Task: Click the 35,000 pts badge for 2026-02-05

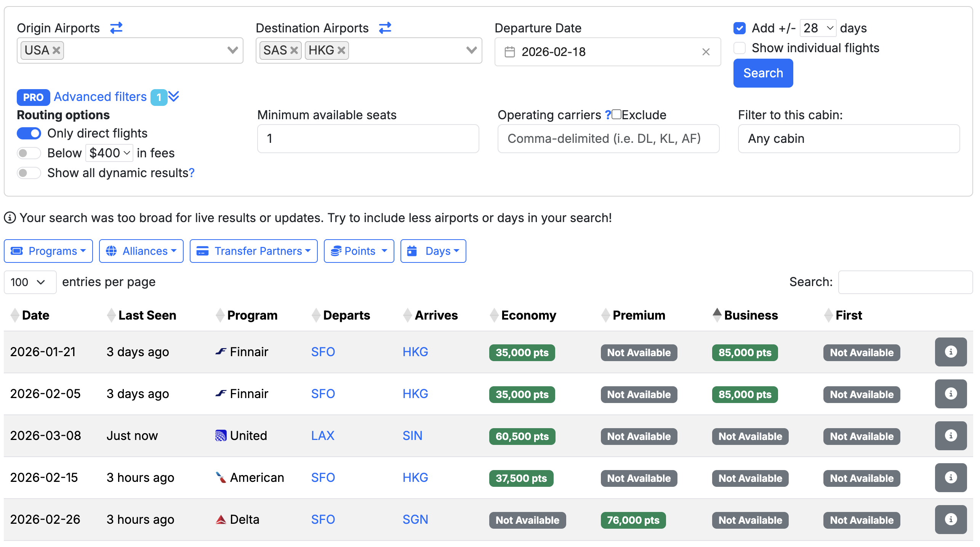Action: (x=522, y=394)
